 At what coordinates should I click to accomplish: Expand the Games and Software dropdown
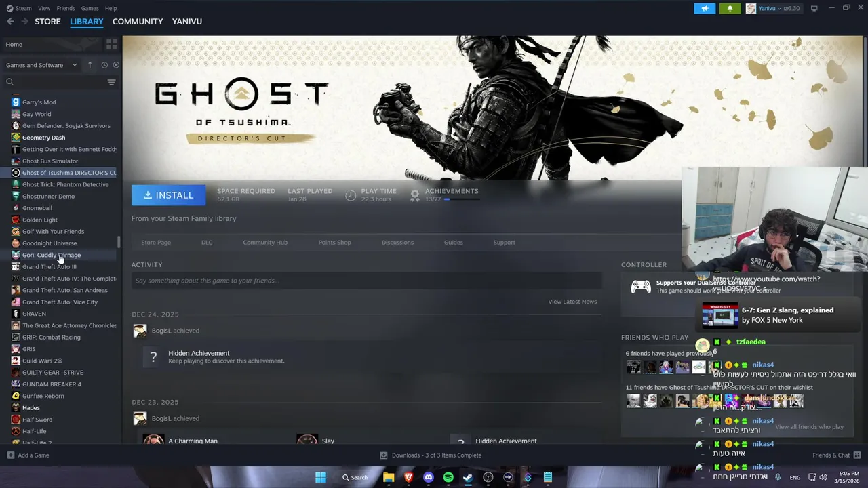pos(42,65)
